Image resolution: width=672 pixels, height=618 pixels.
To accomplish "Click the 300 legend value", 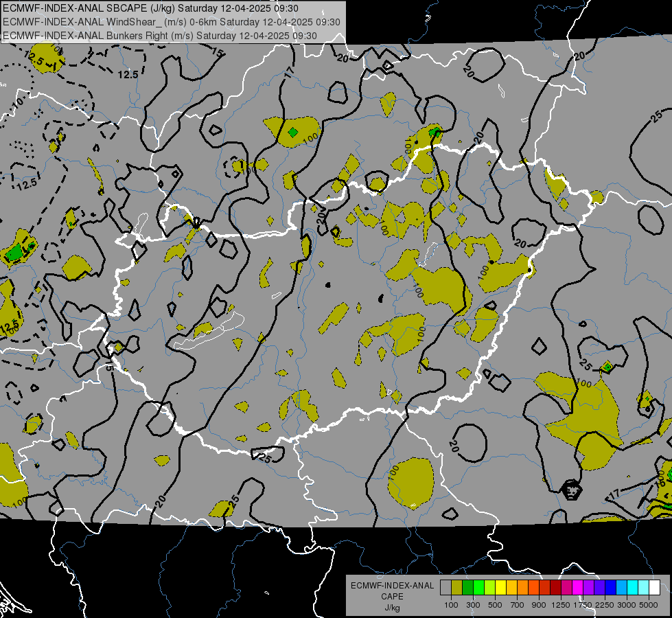I will [473, 605].
